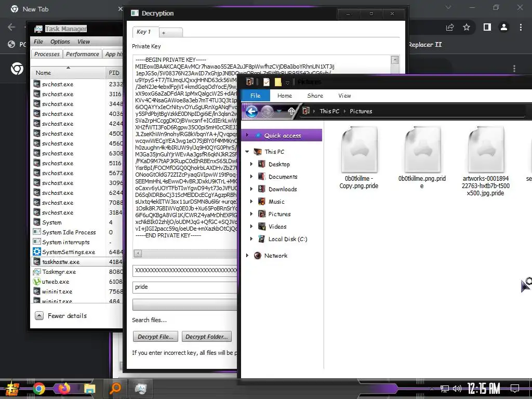The width and height of the screenshot is (532, 399).
Task: Open Task Manager's File menu
Action: point(38,42)
